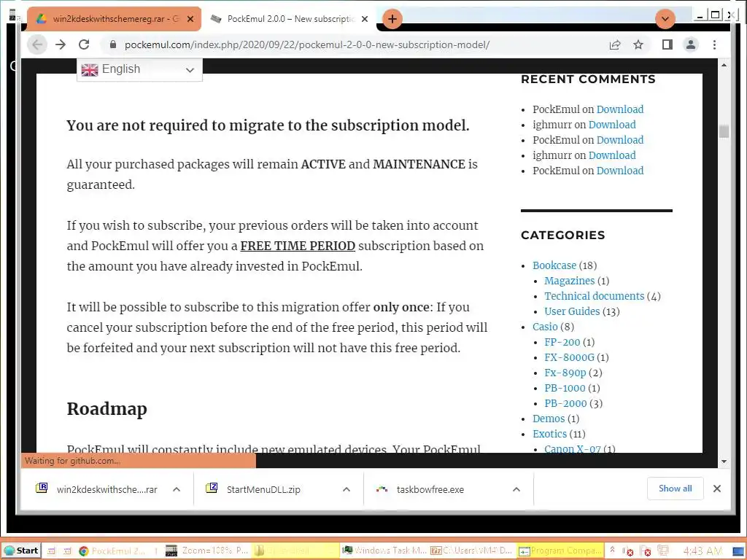
Task: Show hidden system tray icons
Action: [x=613, y=550]
